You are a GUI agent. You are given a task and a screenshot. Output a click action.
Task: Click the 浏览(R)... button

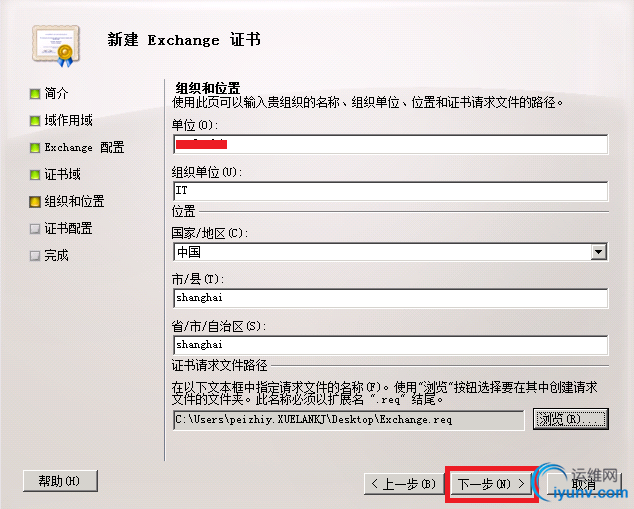click(x=571, y=419)
